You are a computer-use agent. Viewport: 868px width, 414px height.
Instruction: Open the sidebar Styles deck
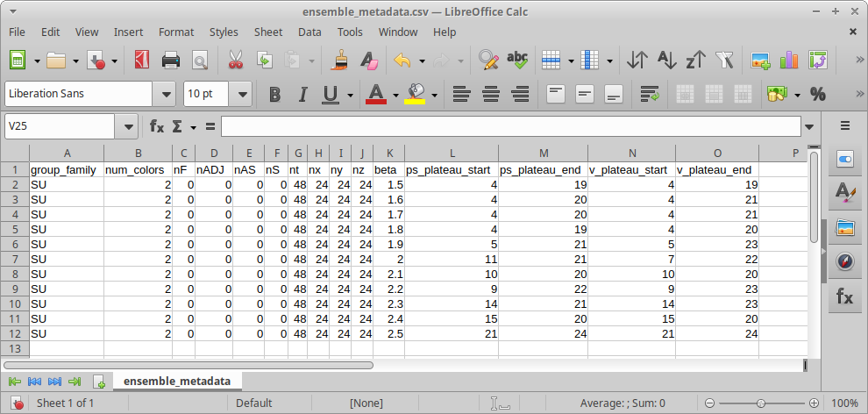[844, 193]
